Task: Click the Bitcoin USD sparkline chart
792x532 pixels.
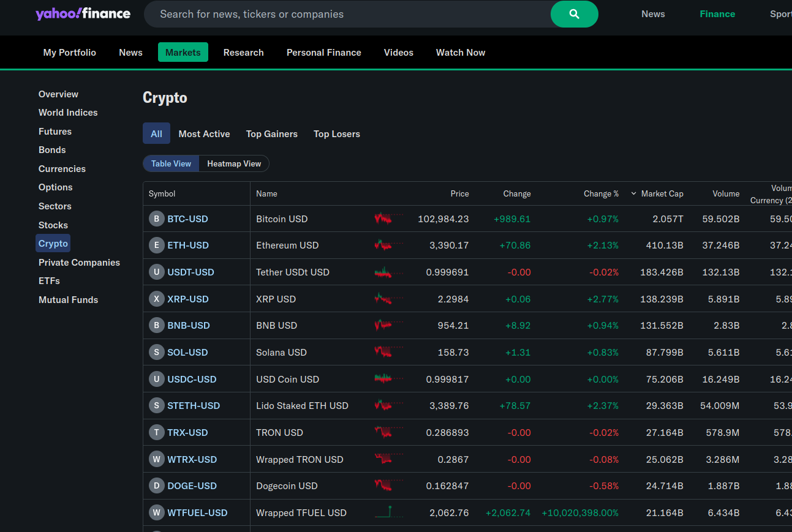Action: tap(388, 219)
